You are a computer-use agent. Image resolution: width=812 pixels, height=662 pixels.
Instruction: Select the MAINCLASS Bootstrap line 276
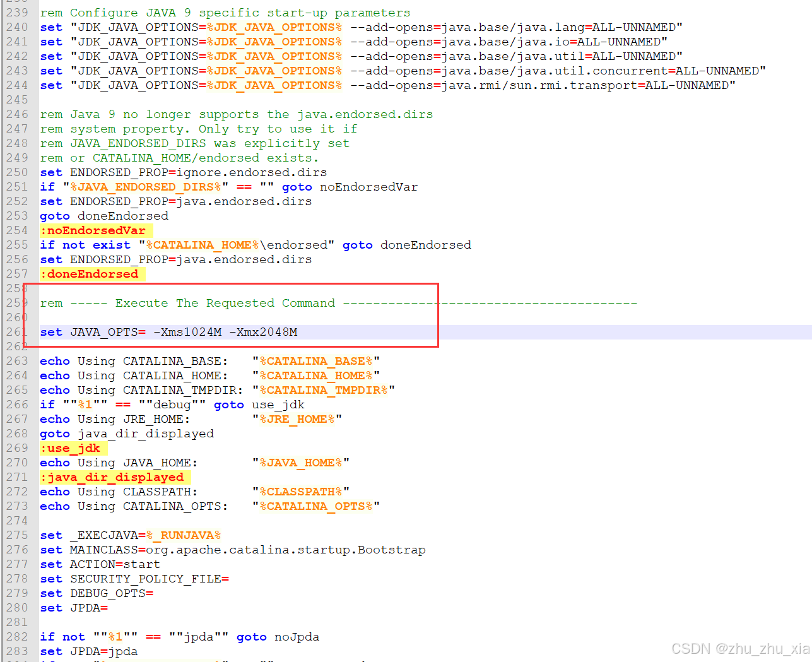coord(233,550)
